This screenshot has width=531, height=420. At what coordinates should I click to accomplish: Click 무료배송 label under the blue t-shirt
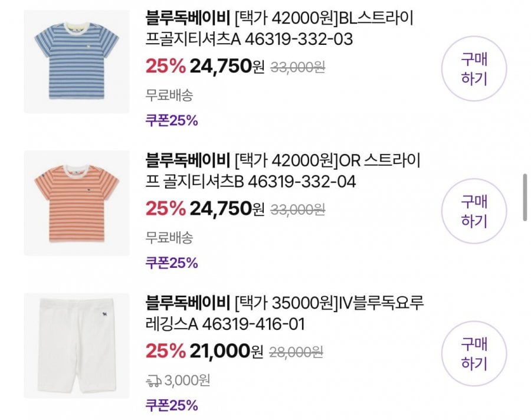pyautogui.click(x=169, y=95)
